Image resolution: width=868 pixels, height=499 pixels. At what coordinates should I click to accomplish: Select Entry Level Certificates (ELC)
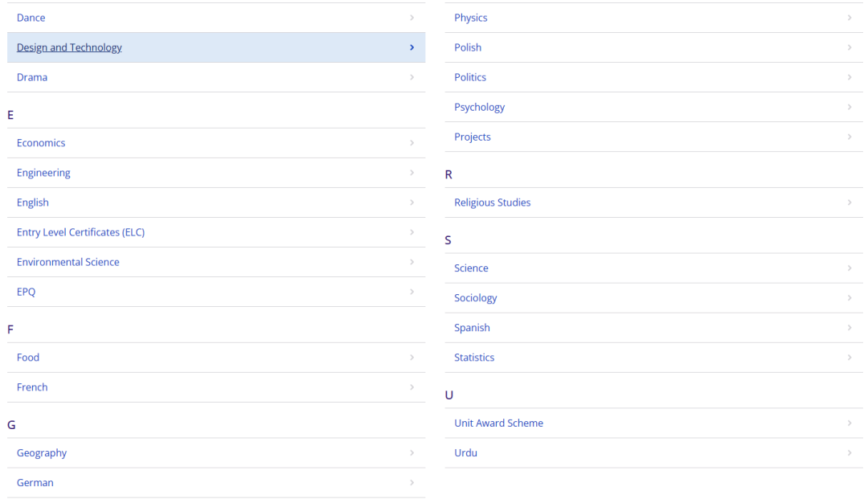[81, 232]
